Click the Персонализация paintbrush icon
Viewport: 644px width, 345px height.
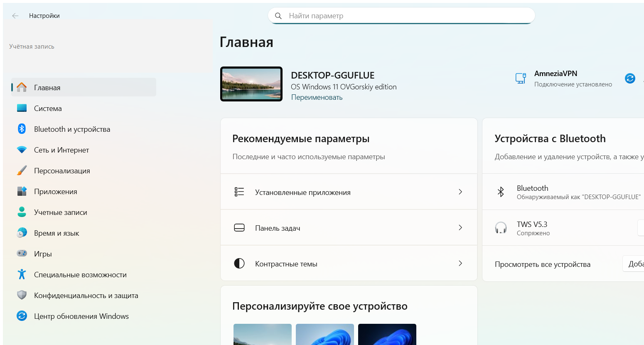22,170
